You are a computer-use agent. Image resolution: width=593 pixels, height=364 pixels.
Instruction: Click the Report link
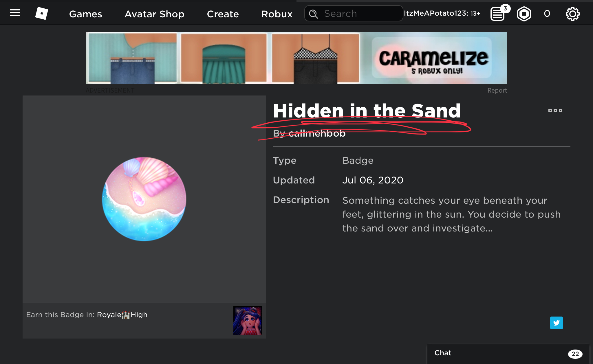point(497,90)
